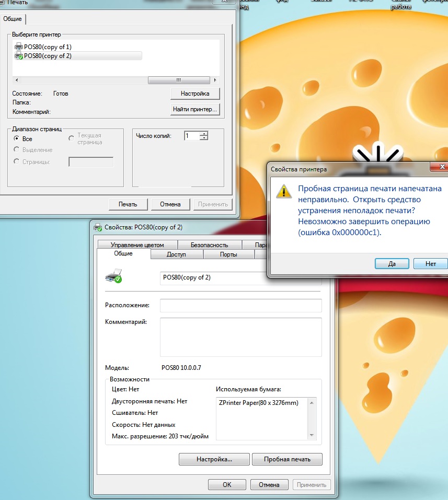Image resolution: width=448 pixels, height=500 pixels.
Task: Click the POS80(copy of 2) printer icon in list
Action: (x=19, y=56)
